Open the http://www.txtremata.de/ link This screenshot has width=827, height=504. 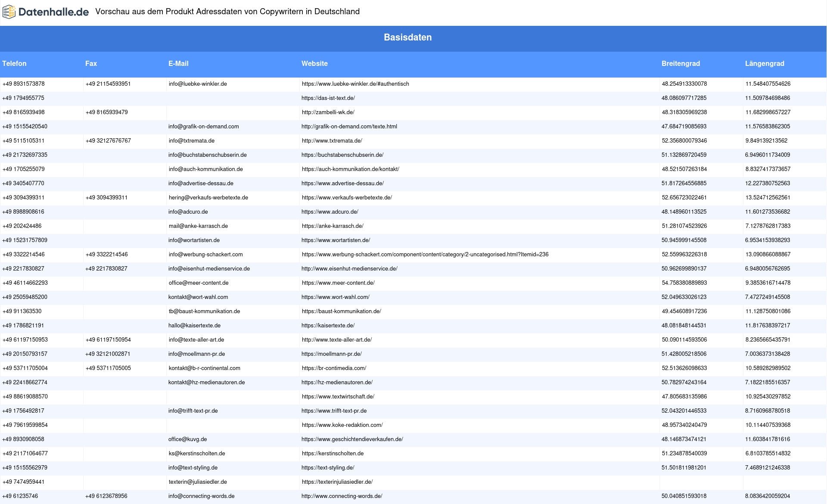point(332,141)
